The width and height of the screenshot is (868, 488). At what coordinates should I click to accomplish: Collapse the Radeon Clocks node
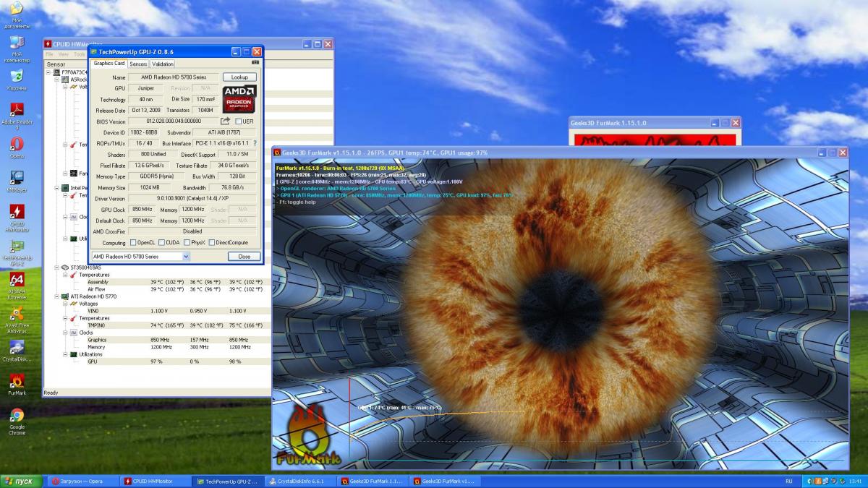tap(65, 333)
